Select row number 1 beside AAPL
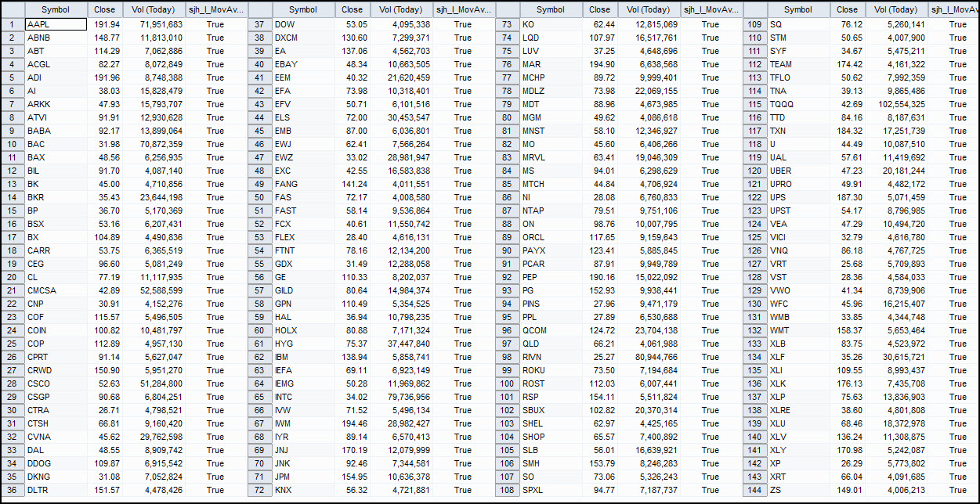 (13, 24)
